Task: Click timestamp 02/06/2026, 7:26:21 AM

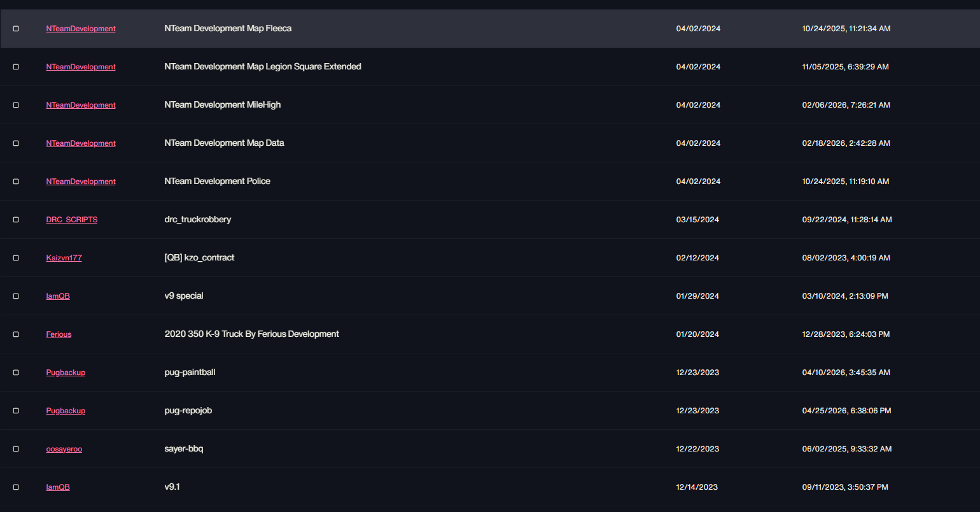Action: tap(846, 105)
